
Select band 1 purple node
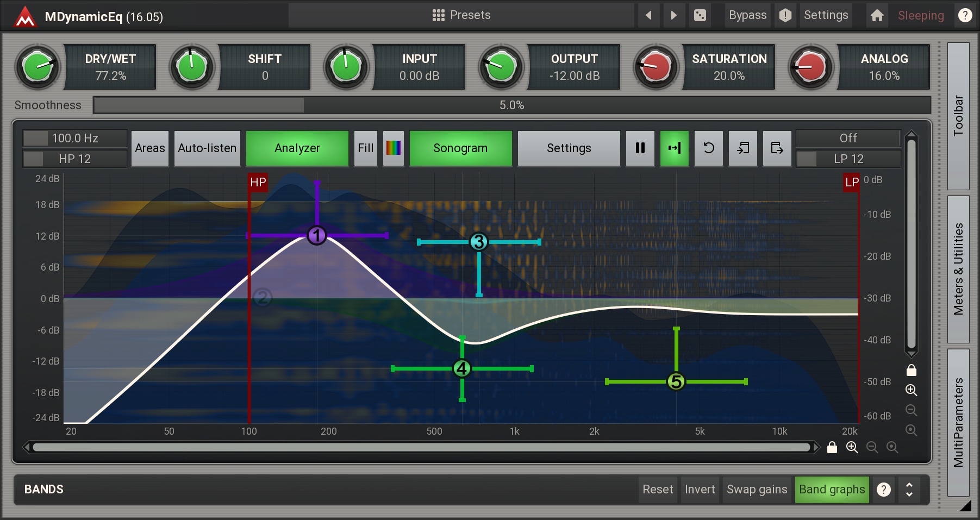click(317, 235)
